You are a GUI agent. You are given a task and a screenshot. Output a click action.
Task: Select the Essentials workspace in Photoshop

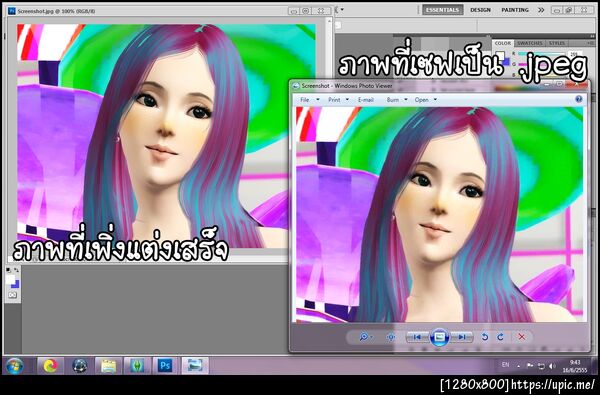[x=443, y=10]
